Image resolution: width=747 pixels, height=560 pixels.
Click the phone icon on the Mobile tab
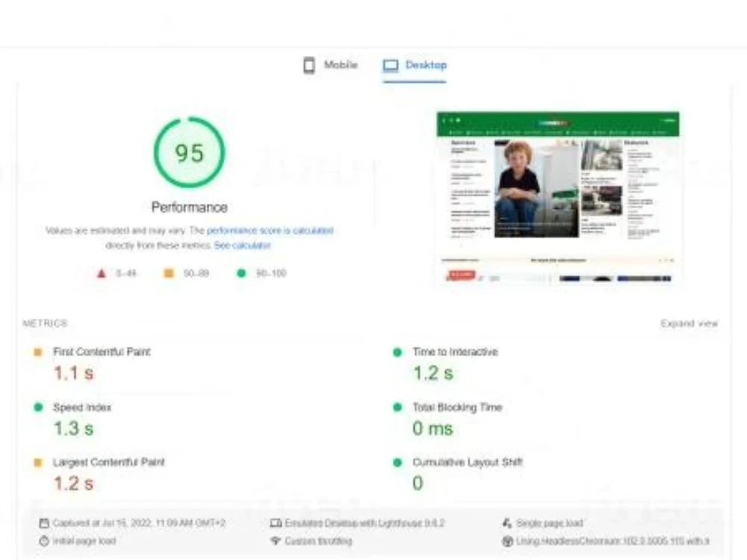point(309,65)
